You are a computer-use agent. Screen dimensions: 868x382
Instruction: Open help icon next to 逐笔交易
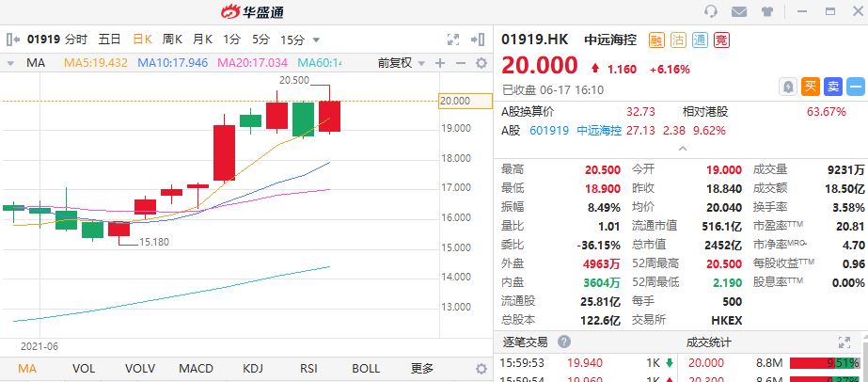coord(564,342)
